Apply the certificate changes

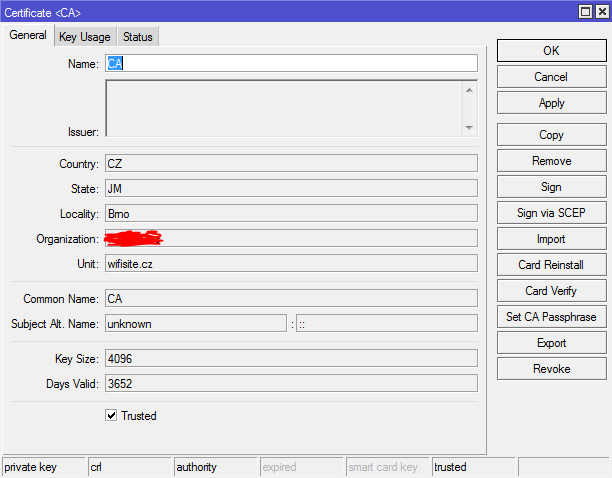[x=551, y=103]
